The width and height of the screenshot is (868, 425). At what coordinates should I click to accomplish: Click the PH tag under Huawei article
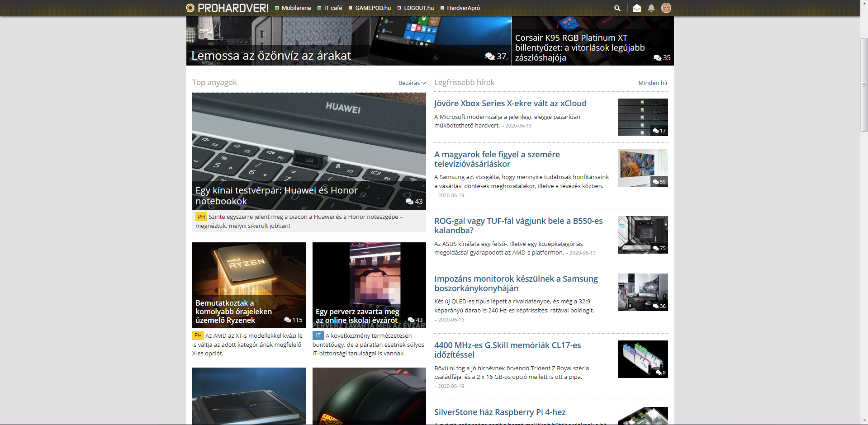pos(201,217)
